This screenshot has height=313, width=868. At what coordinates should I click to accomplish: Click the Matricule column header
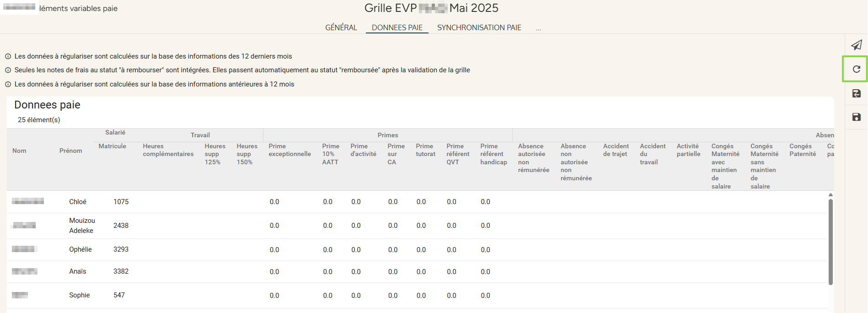click(x=112, y=146)
